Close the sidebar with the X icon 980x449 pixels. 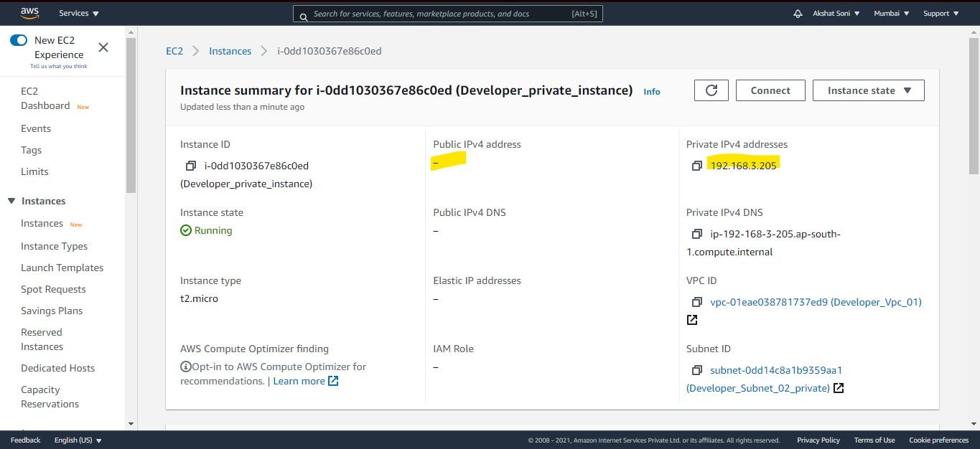point(103,47)
